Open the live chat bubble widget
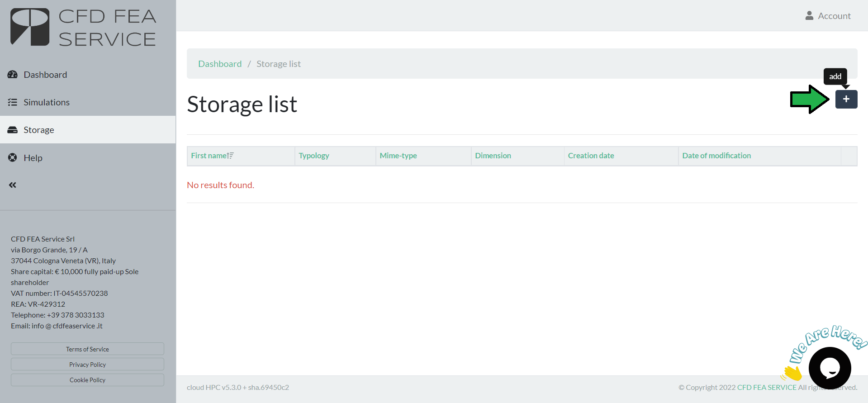This screenshot has height=403, width=868. point(830,368)
